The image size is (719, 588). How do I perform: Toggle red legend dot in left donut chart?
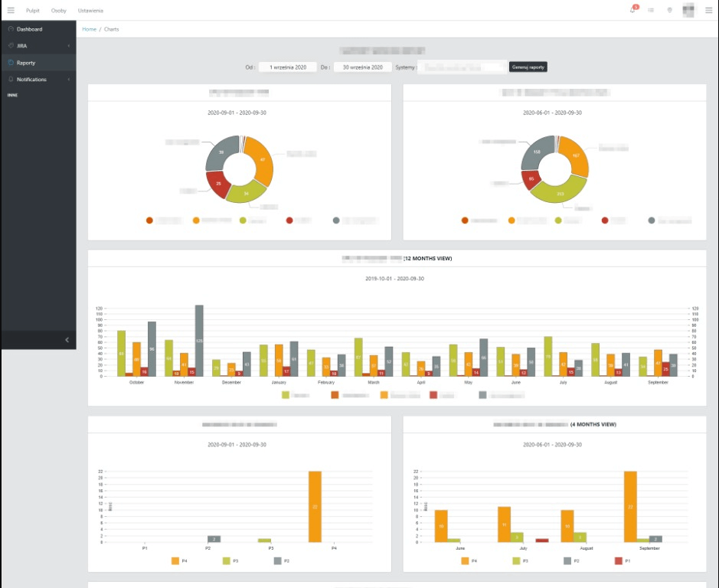point(289,220)
